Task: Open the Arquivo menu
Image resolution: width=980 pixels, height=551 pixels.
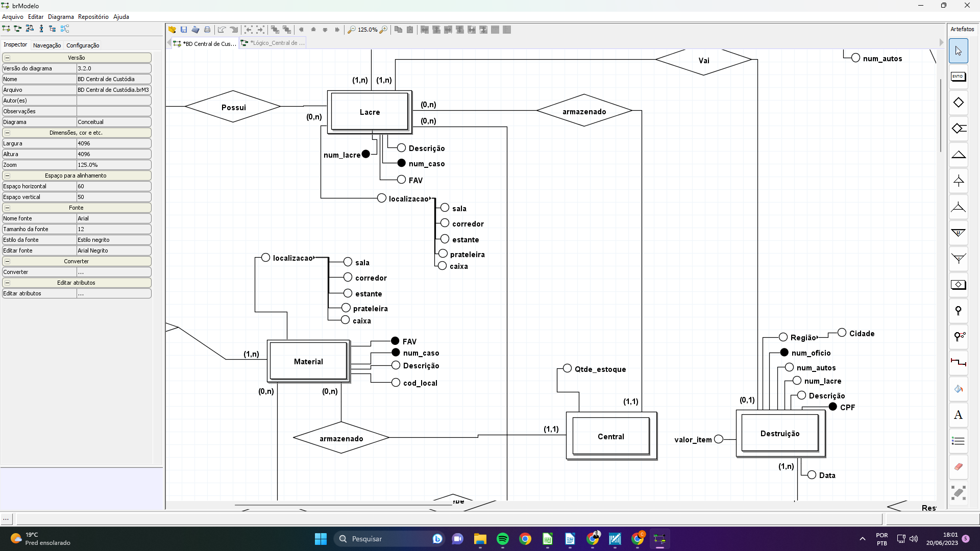Action: (x=13, y=17)
